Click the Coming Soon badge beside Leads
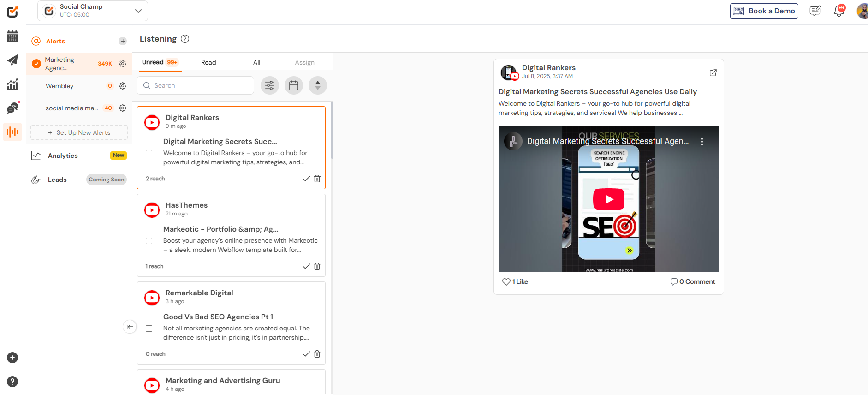The image size is (868, 395). (x=107, y=180)
